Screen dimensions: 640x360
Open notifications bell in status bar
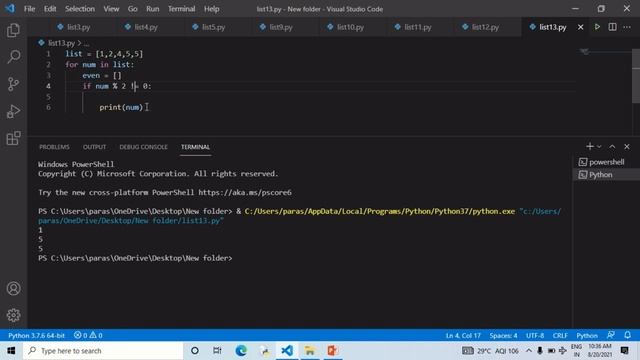pyautogui.click(x=627, y=335)
